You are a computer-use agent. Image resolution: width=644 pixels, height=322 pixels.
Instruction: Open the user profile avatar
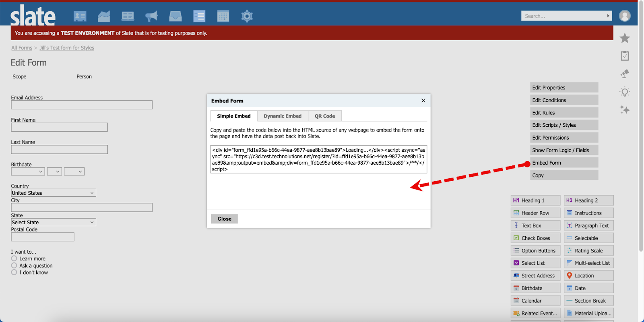(625, 16)
